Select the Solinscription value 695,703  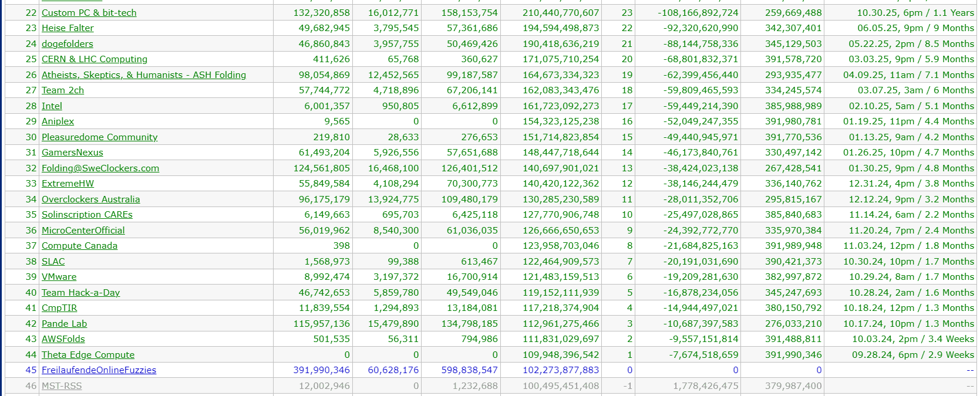tap(400, 215)
